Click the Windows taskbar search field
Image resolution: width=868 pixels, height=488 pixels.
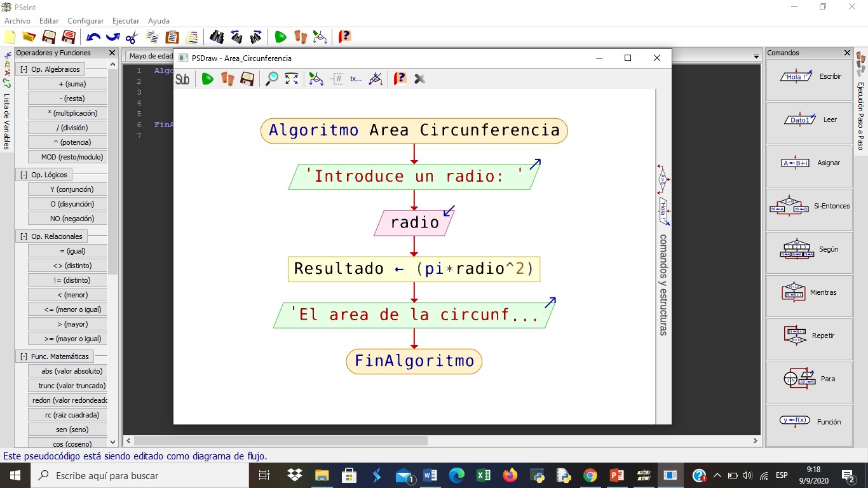pyautogui.click(x=140, y=475)
